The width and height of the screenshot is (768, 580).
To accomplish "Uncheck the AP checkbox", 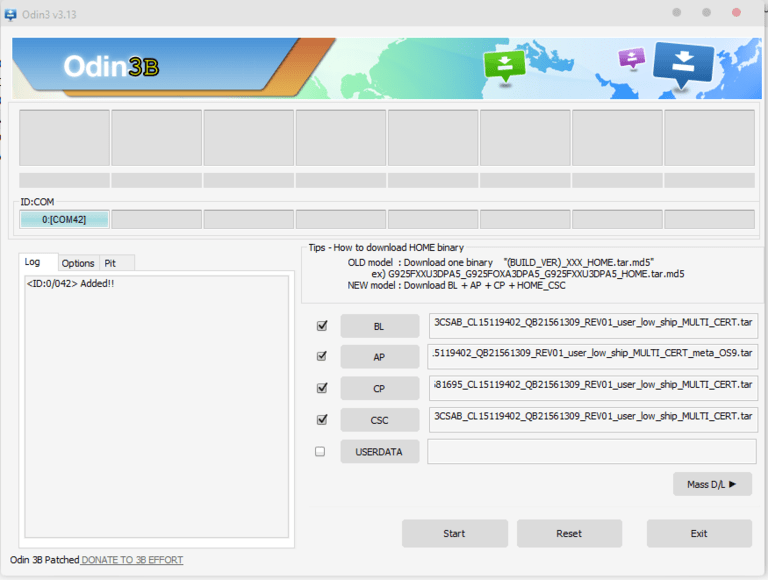I will click(x=322, y=356).
